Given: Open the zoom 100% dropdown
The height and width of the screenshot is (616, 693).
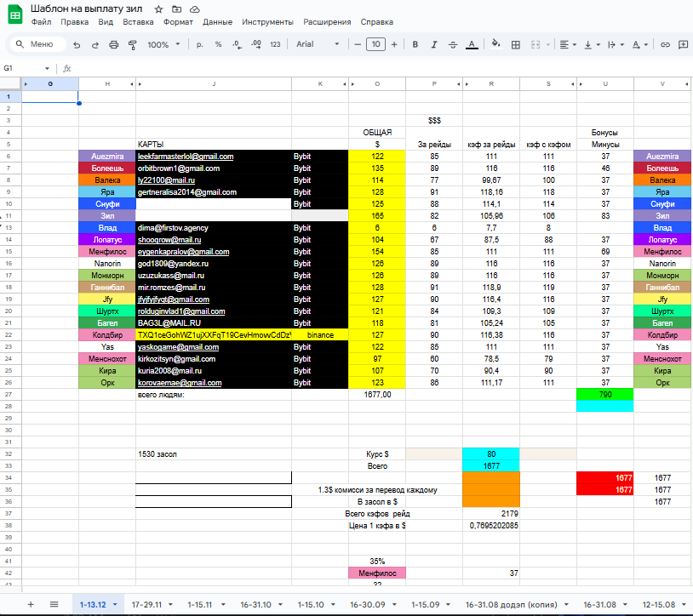Looking at the screenshot, I should tap(163, 44).
